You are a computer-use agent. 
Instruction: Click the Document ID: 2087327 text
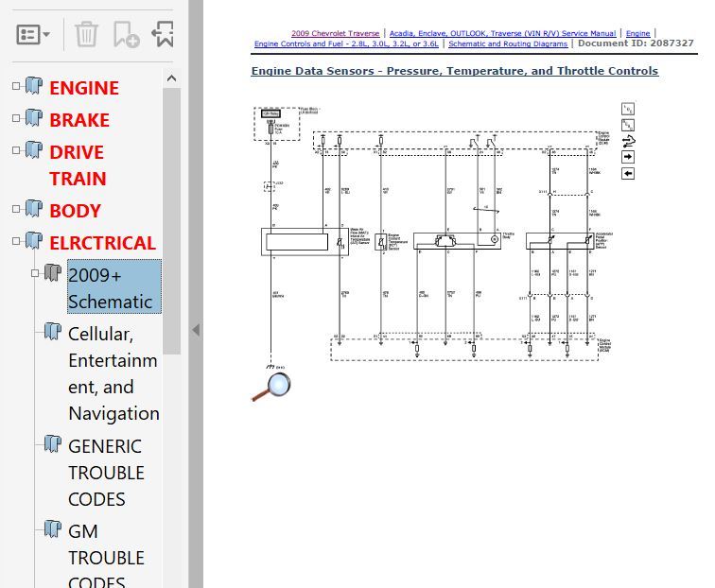(636, 43)
